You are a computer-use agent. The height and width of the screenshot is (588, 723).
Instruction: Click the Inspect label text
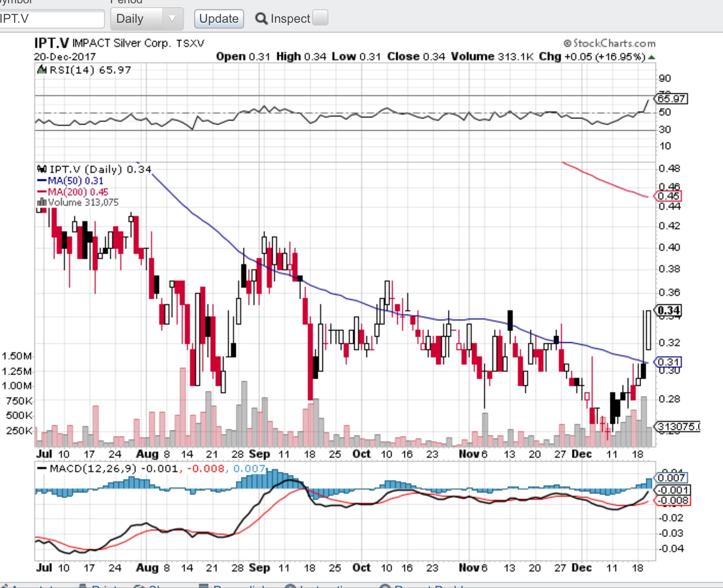tap(290, 19)
